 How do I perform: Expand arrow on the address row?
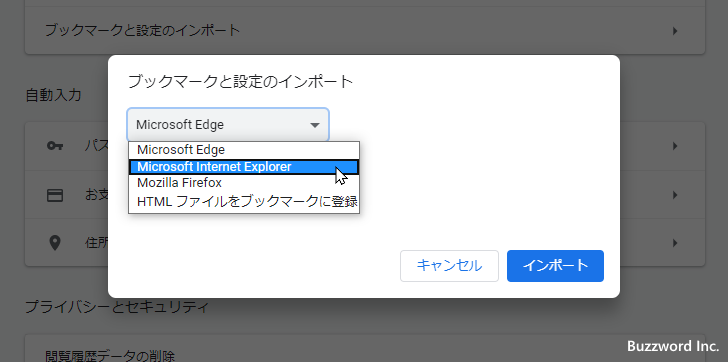[x=675, y=243]
